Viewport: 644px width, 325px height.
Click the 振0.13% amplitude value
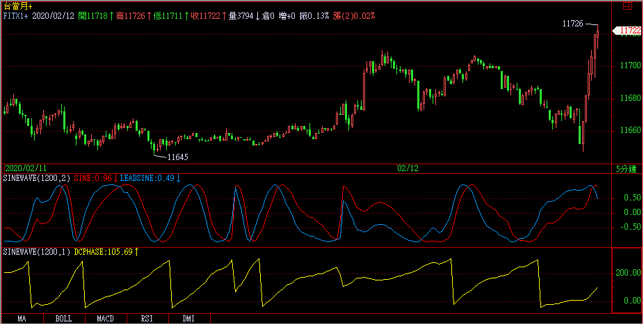pos(314,16)
